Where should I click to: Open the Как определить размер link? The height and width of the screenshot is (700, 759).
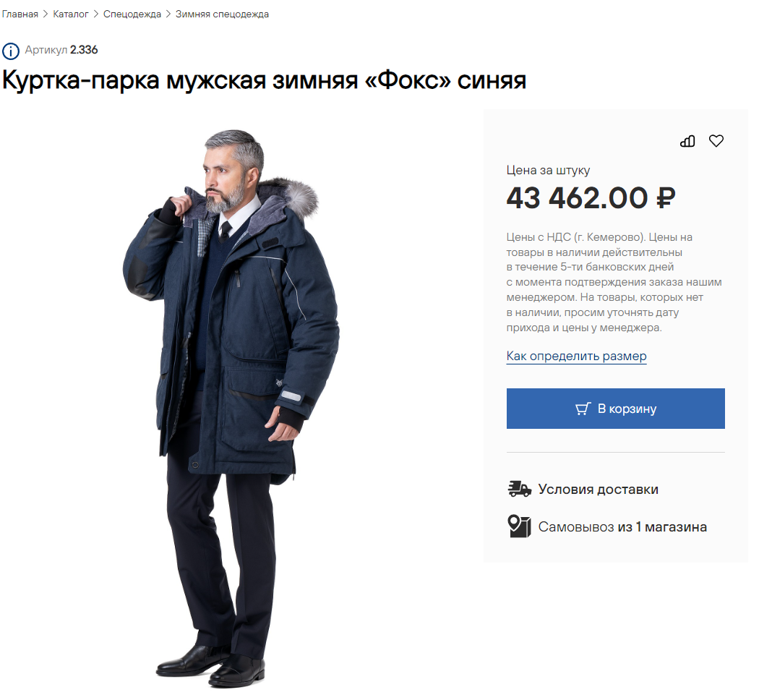pyautogui.click(x=577, y=356)
